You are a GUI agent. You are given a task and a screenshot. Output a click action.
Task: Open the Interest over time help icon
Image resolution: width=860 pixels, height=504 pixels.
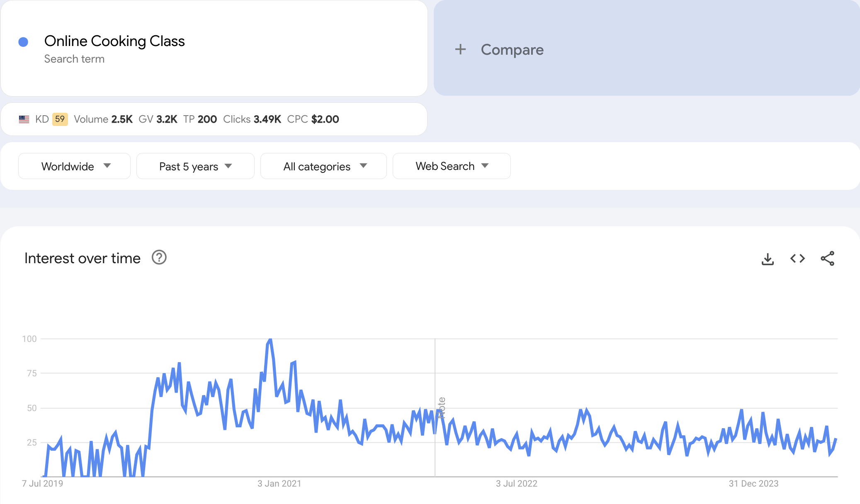pos(159,257)
